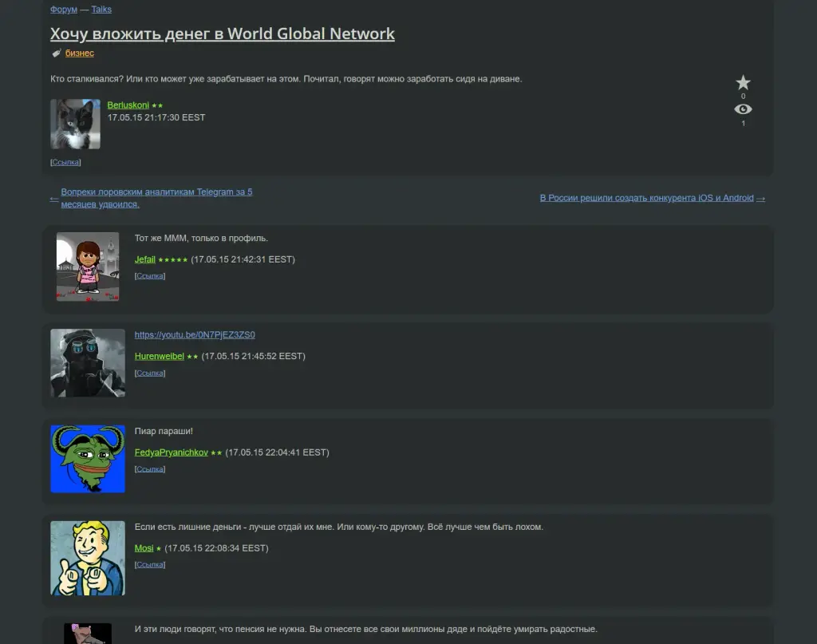This screenshot has height=644, width=817.
Task: View Berluskoni user profile
Action: 128,105
